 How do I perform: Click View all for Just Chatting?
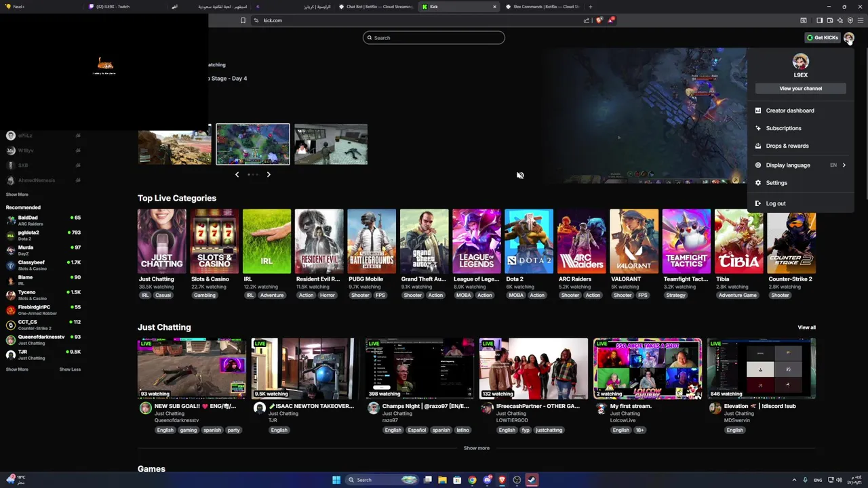click(806, 327)
